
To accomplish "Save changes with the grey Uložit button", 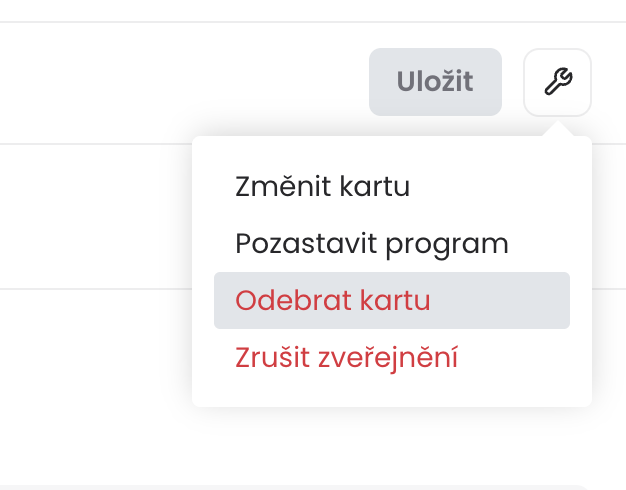I will point(435,82).
